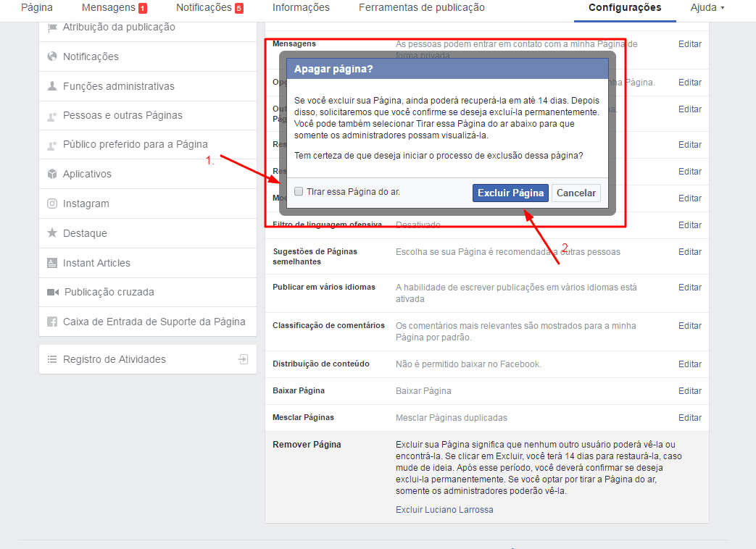
Task: Click the person icon beside Funções administrativas
Action: pos(52,86)
